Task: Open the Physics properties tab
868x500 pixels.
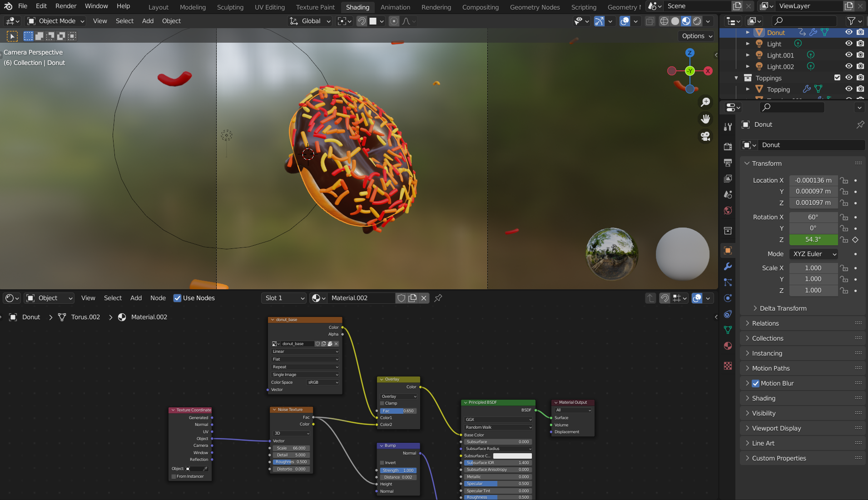Action: [x=728, y=298]
